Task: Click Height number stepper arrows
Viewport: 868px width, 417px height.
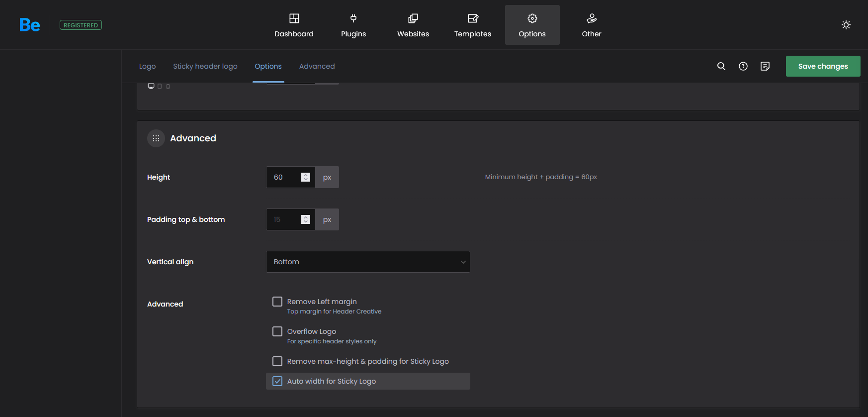Action: (x=306, y=177)
